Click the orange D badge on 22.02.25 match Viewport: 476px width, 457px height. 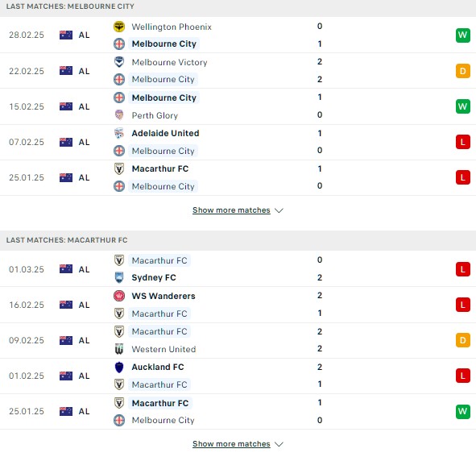click(x=462, y=71)
